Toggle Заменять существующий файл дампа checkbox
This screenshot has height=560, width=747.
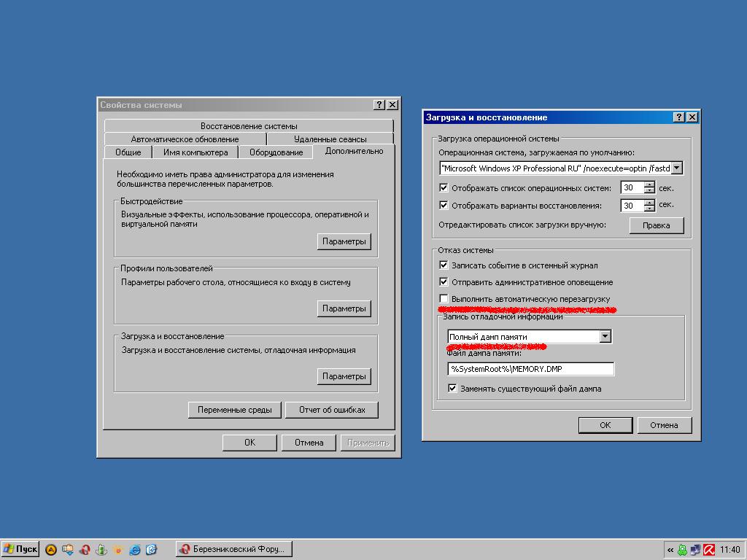(452, 389)
